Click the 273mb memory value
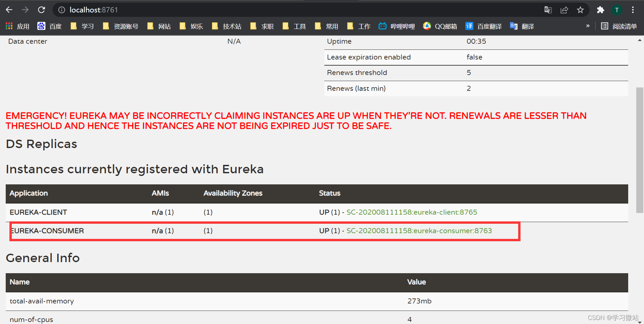Image resolution: width=644 pixels, height=324 pixels. (419, 301)
